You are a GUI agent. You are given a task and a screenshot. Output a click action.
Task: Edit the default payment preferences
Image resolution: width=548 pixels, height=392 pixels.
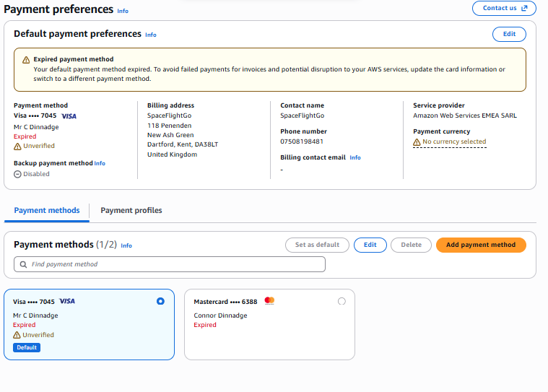(x=509, y=34)
